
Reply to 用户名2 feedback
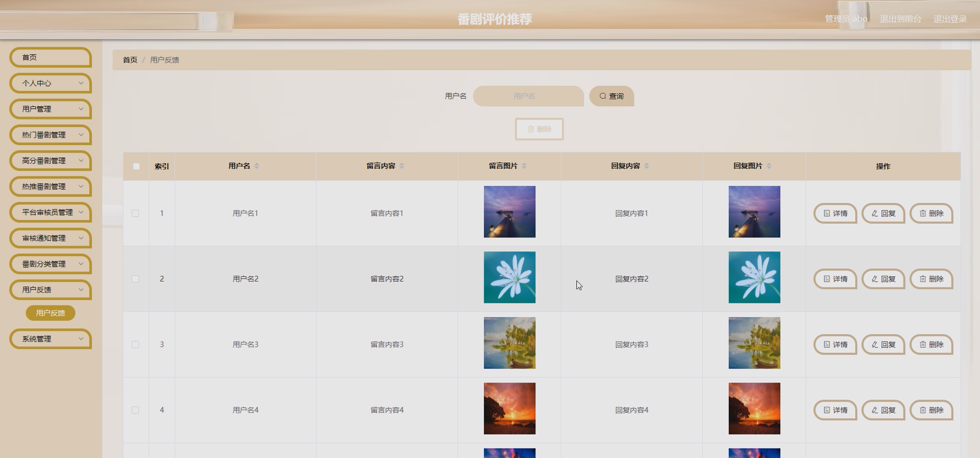pyautogui.click(x=883, y=279)
